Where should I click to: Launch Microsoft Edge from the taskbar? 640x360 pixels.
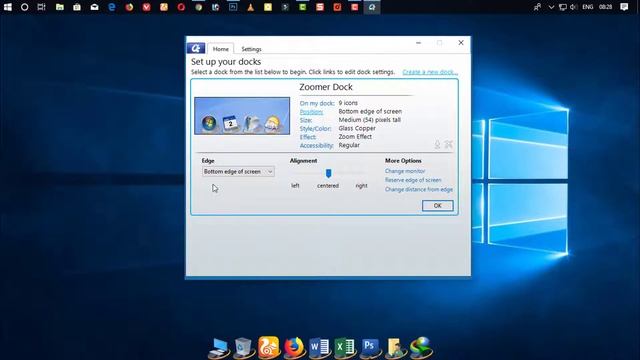tap(112, 7)
